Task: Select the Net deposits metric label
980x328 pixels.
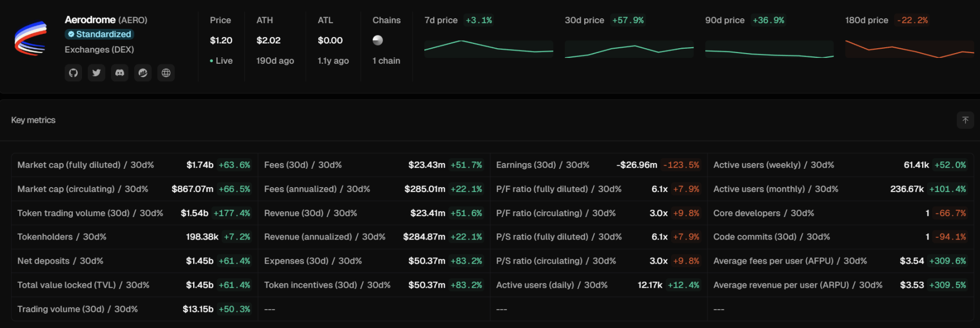Action: (x=60, y=261)
